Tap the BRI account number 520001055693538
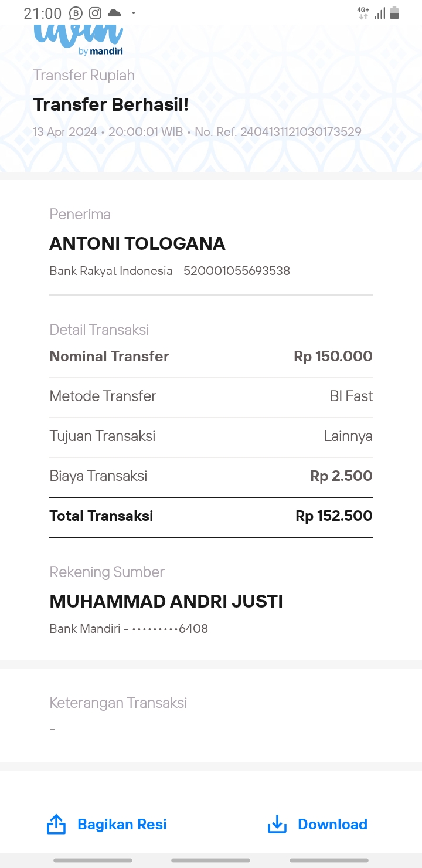The height and width of the screenshot is (868, 422). tap(237, 271)
